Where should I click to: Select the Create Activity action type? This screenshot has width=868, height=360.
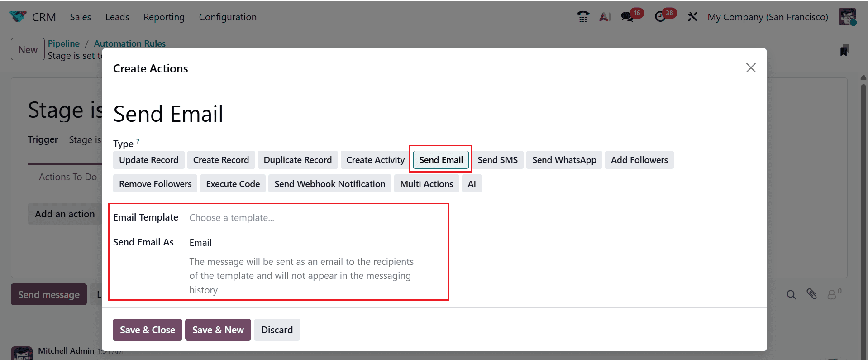(376, 160)
